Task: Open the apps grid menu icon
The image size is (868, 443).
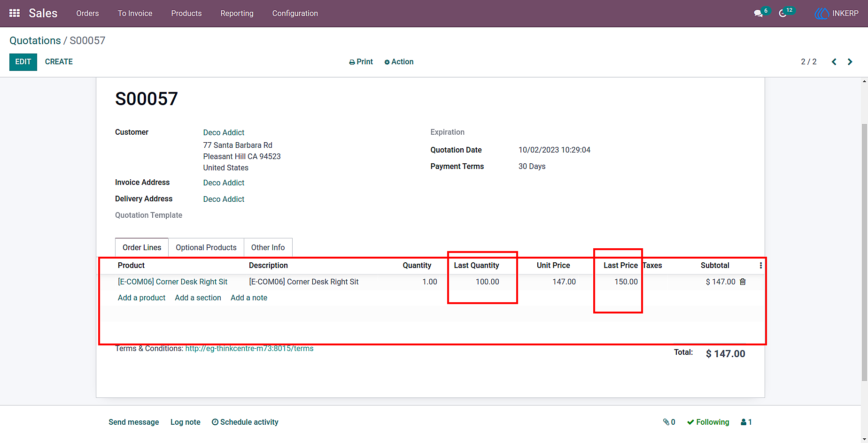Action: [15, 13]
